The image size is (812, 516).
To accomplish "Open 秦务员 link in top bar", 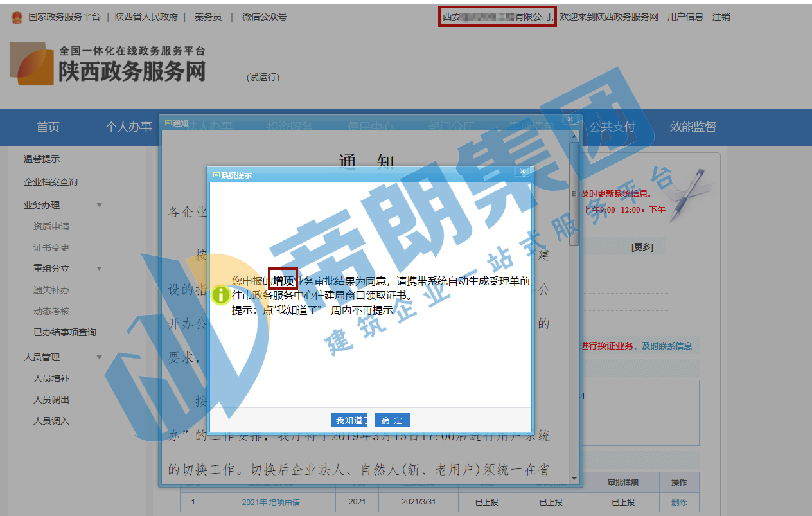I will pyautogui.click(x=208, y=17).
